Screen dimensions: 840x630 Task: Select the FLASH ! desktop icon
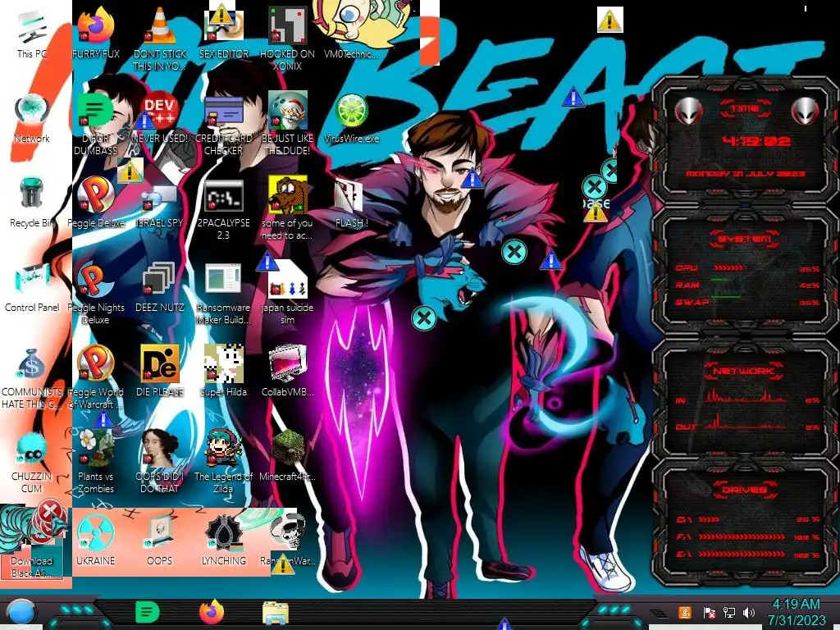(x=351, y=203)
